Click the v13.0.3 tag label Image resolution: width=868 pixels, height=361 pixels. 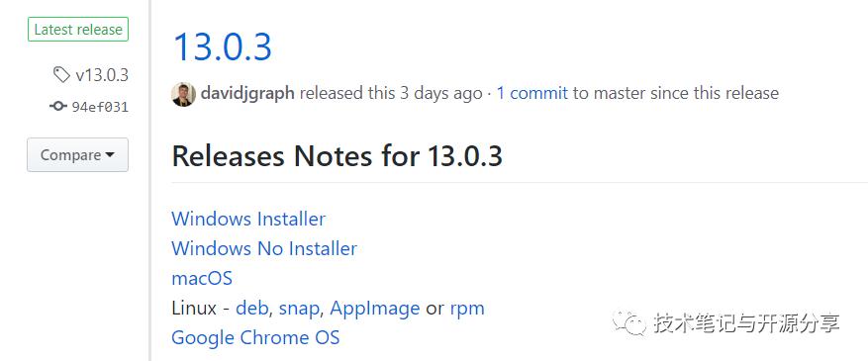pyautogui.click(x=102, y=75)
